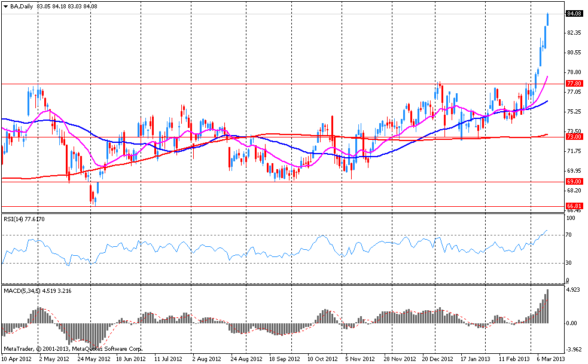This screenshot has height=364, width=588.
Task: Click the RSI 30 level scale value
Action: (x=570, y=263)
